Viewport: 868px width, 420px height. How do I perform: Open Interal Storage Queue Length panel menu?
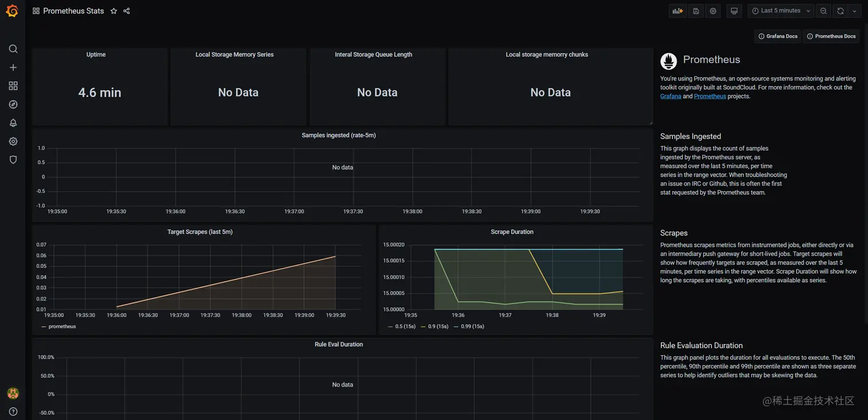click(374, 55)
